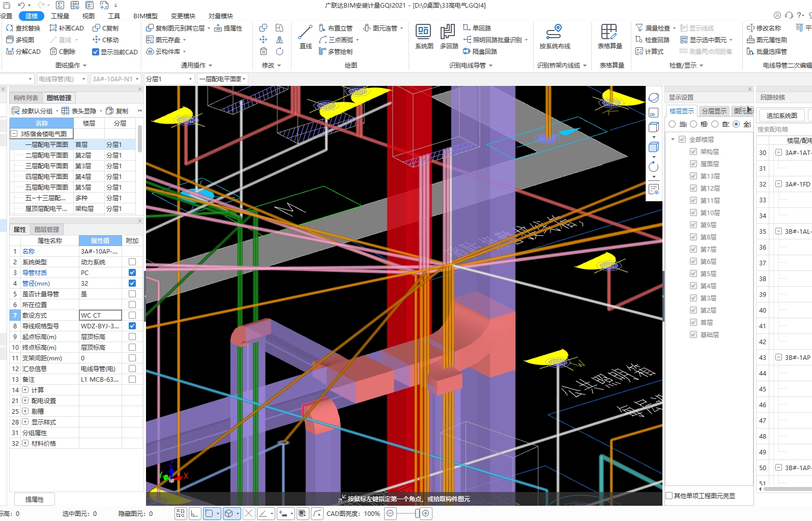Enable 其他单项工程图元亮显 checkbox
The width and height of the screenshot is (812, 521).
click(x=670, y=496)
